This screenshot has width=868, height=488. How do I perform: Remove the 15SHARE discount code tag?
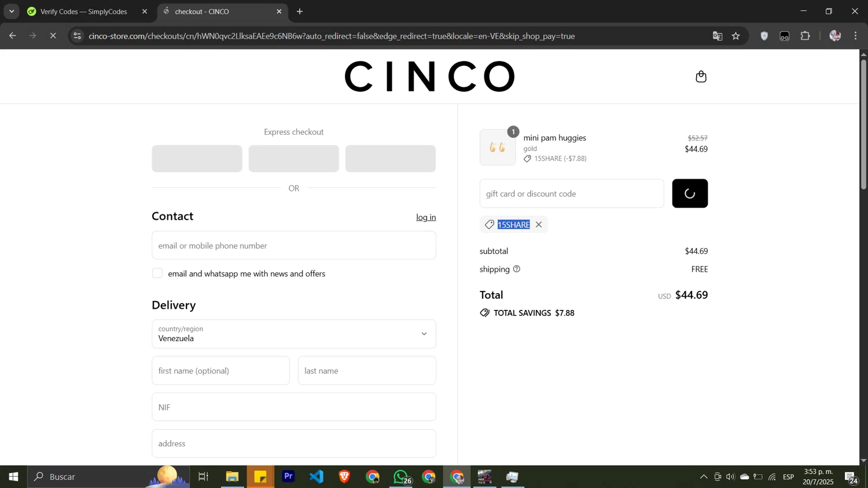pos(539,224)
